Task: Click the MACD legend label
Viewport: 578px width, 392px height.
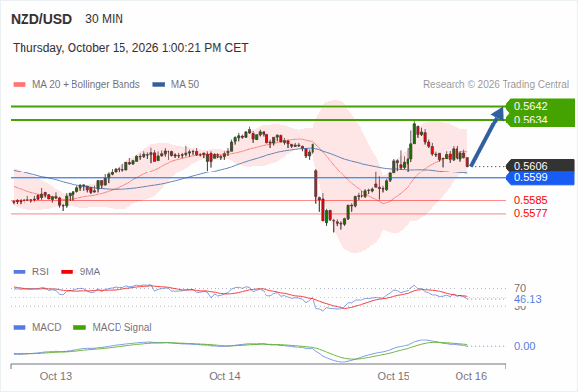Action: [47, 328]
